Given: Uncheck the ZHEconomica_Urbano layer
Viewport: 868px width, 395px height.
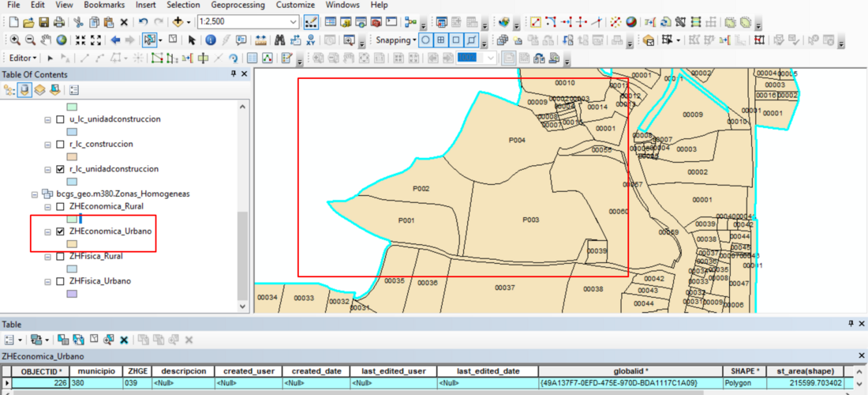Looking at the screenshot, I should [61, 231].
